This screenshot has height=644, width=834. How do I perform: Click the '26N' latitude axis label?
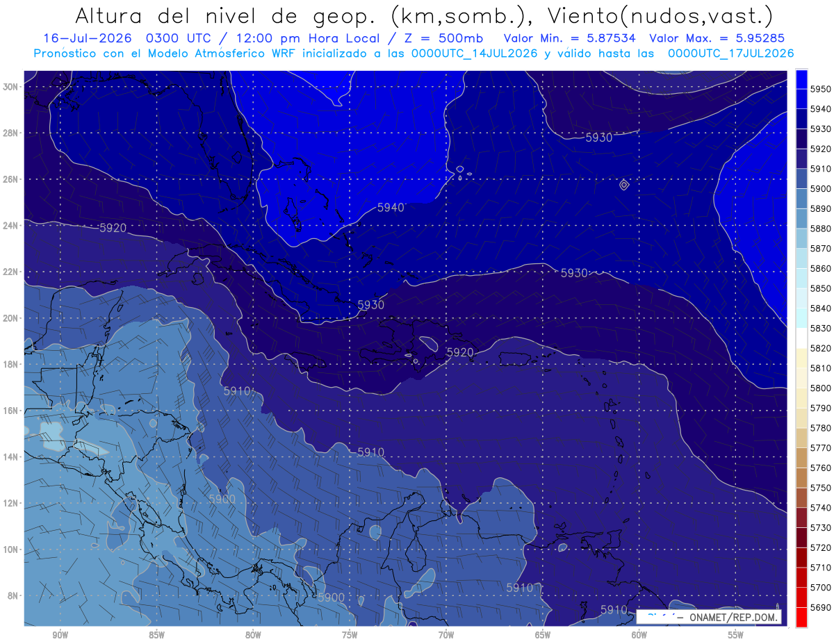coord(12,179)
